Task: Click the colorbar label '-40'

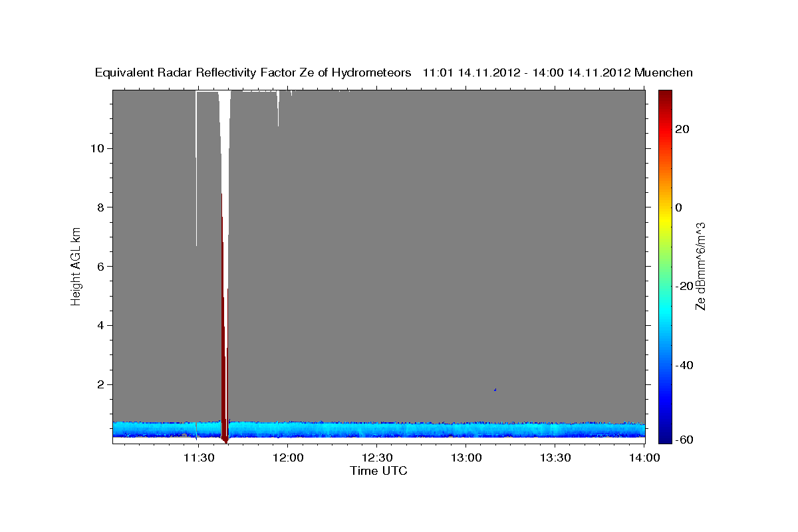Action: coord(684,365)
